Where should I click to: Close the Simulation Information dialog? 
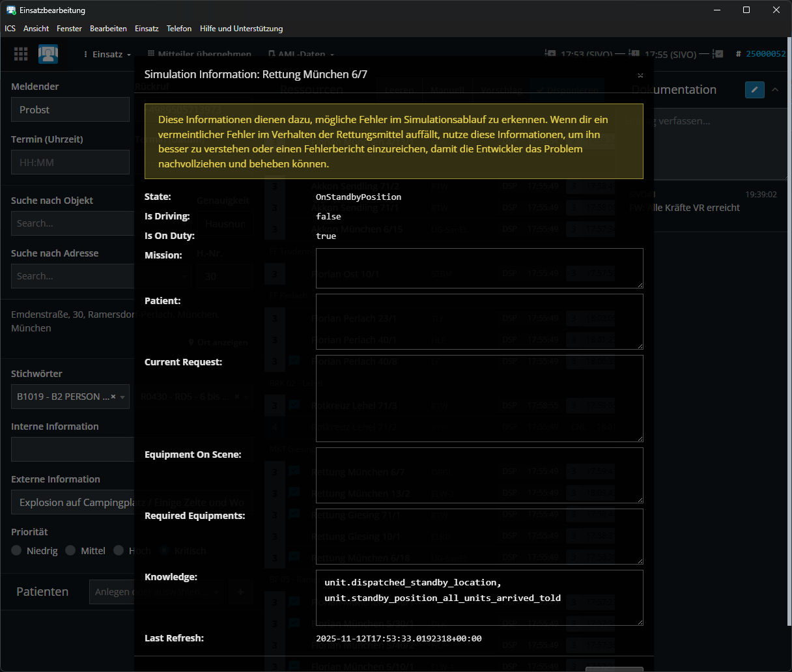point(640,76)
